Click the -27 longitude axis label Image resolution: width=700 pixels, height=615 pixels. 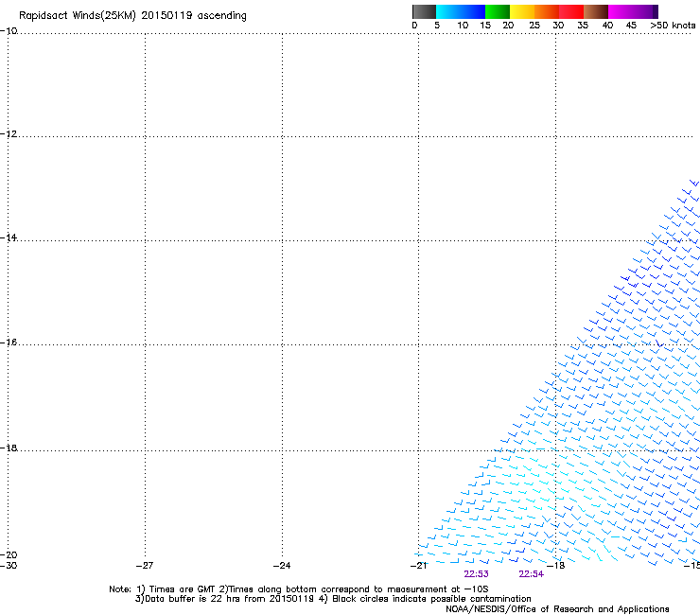145,566
